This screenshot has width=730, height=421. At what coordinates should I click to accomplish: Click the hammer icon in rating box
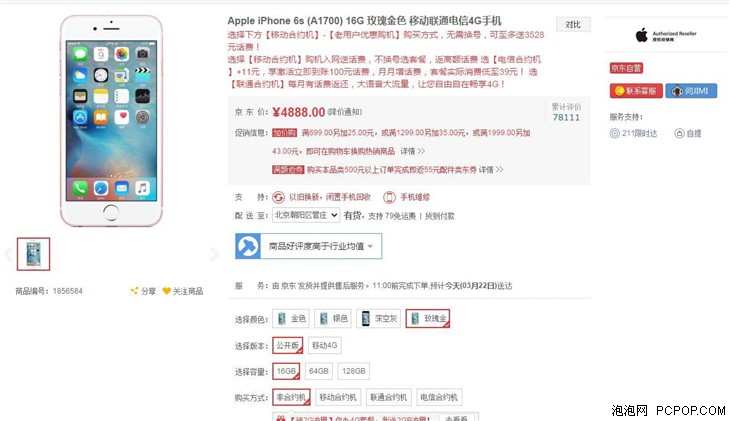tap(248, 246)
